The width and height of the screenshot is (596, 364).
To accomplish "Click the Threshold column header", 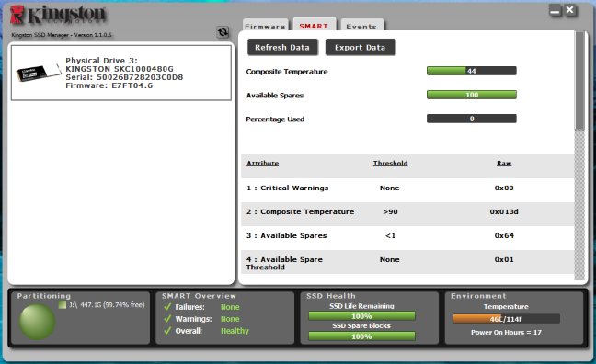I will point(390,163).
